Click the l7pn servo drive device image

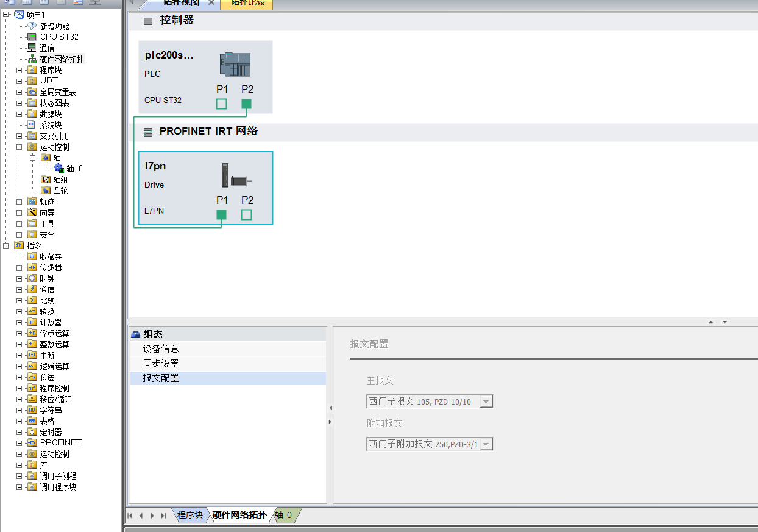click(x=236, y=176)
